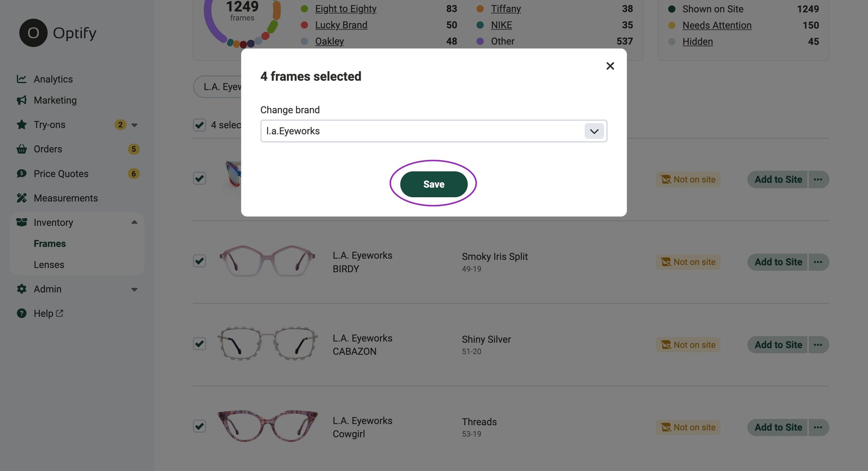Select the Marketing megaphone icon
868x471 pixels.
[x=22, y=100]
